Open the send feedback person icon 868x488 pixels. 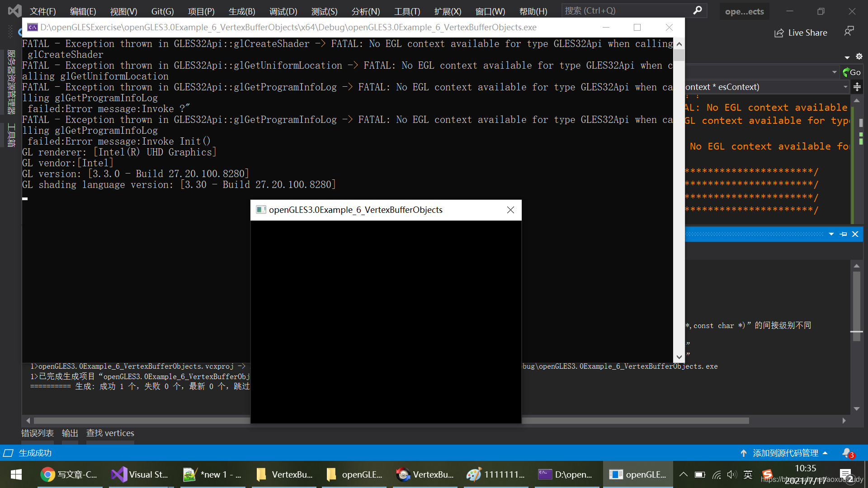(849, 32)
